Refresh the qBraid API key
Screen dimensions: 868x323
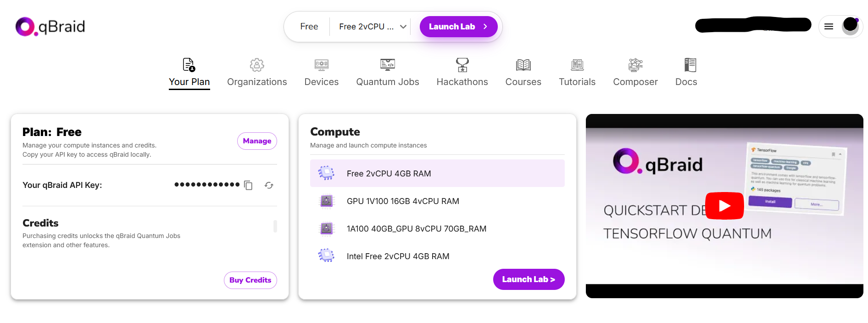click(269, 185)
